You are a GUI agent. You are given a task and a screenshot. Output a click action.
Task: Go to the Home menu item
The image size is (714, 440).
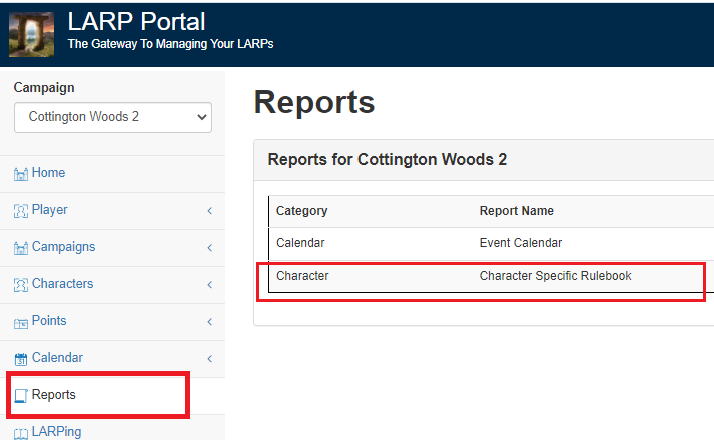pyautogui.click(x=48, y=173)
